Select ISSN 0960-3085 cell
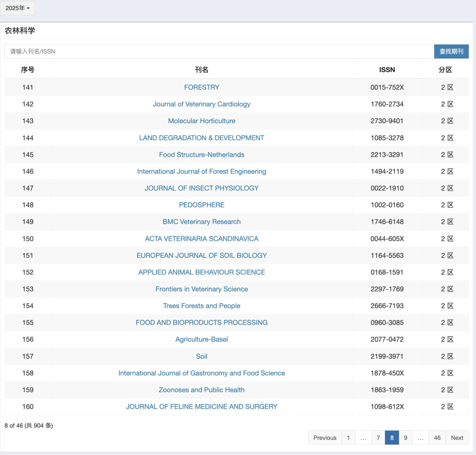This screenshot has width=476, height=455. pos(387,322)
